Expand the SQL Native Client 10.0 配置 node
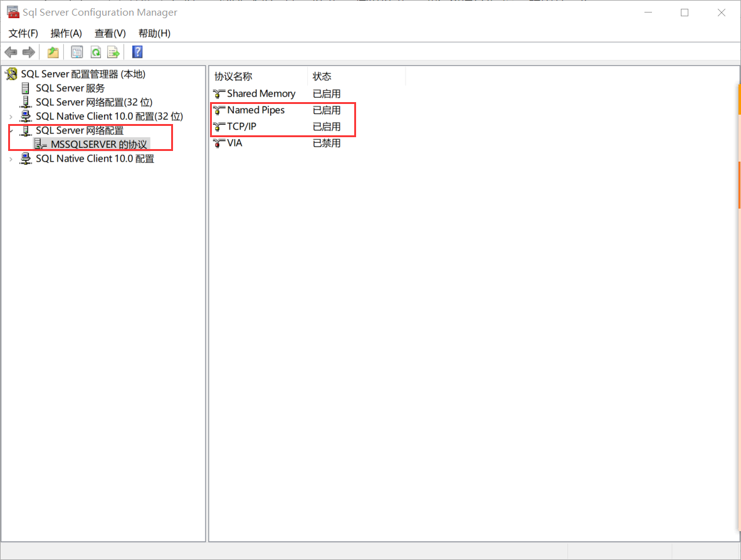 click(11, 158)
